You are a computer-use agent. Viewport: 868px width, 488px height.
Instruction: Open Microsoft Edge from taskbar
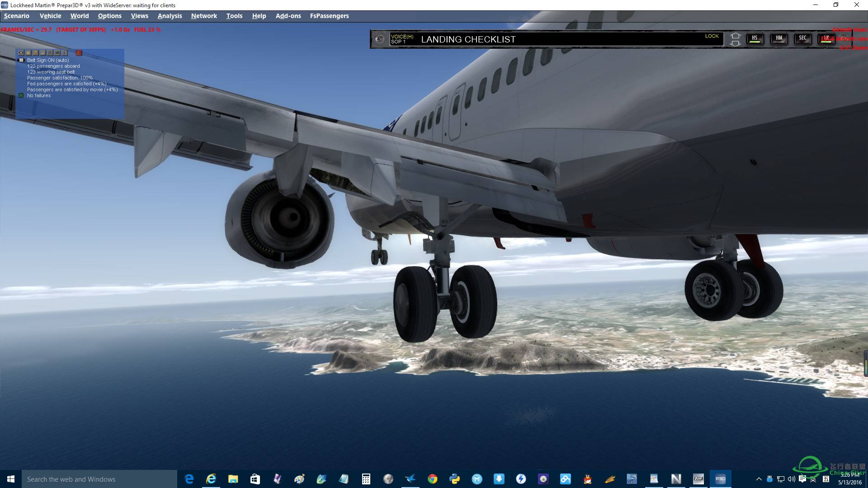(x=189, y=479)
